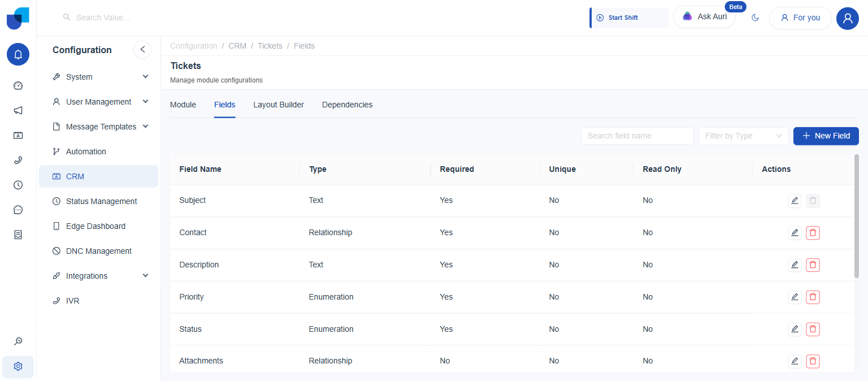868x381 pixels.
Task: Expand the User Management section
Action: (x=98, y=102)
